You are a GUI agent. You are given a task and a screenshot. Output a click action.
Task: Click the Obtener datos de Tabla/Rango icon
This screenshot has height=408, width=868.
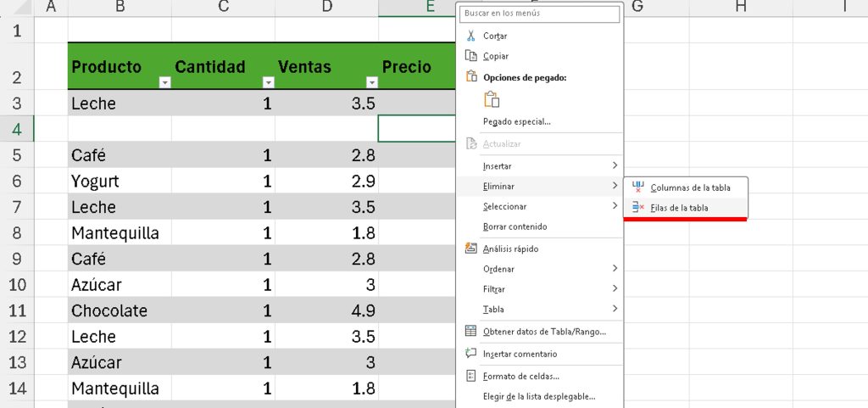[x=472, y=331]
